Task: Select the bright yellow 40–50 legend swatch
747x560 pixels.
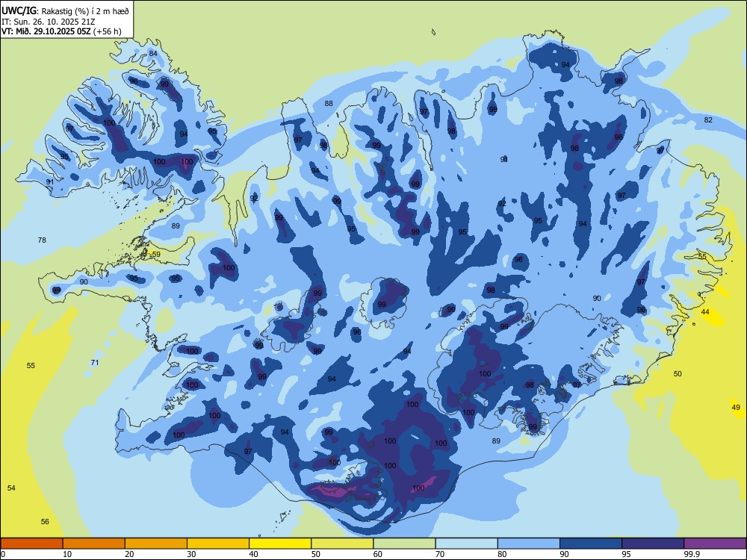Action: (x=280, y=544)
